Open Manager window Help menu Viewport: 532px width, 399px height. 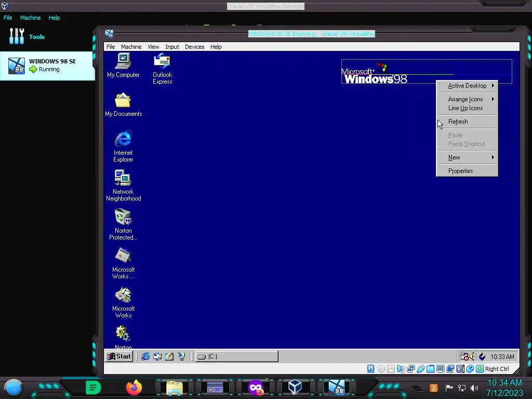pyautogui.click(x=54, y=18)
